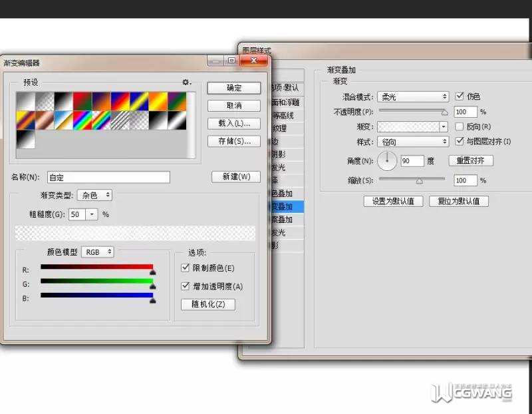
Task: Click the angle field showing 90
Action: point(412,160)
